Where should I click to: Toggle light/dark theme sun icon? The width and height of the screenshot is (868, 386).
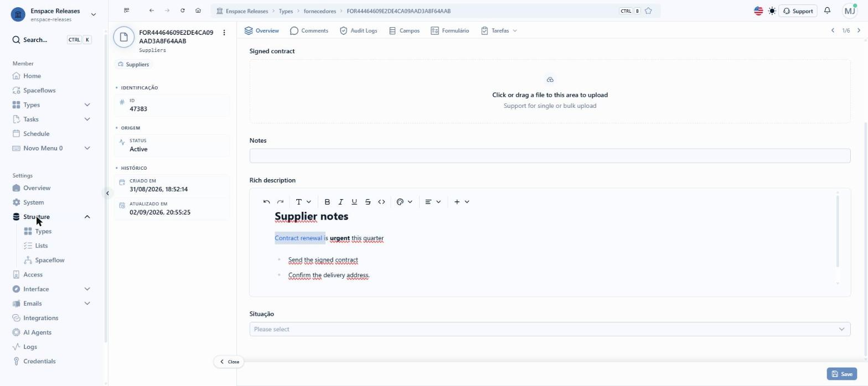772,11
